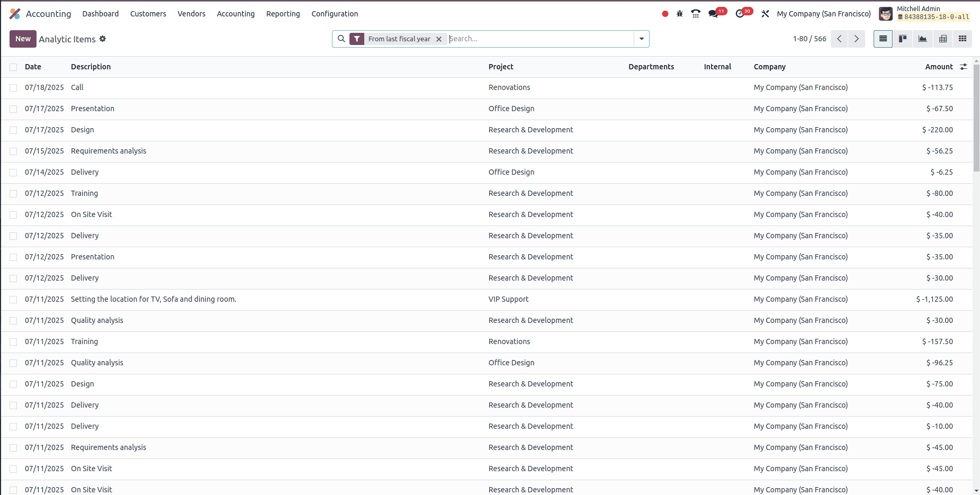980x495 pixels.
Task: Open the debug bug icon menu
Action: point(680,14)
